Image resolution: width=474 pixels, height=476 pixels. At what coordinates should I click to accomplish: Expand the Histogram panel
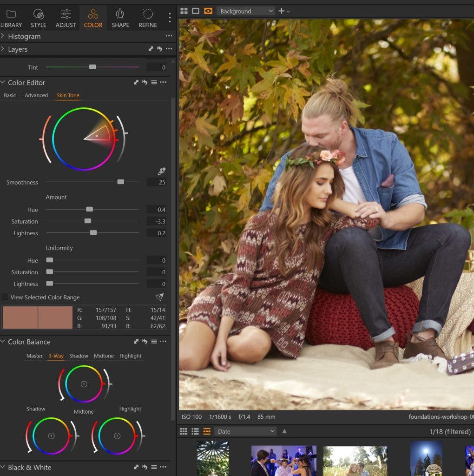3,36
